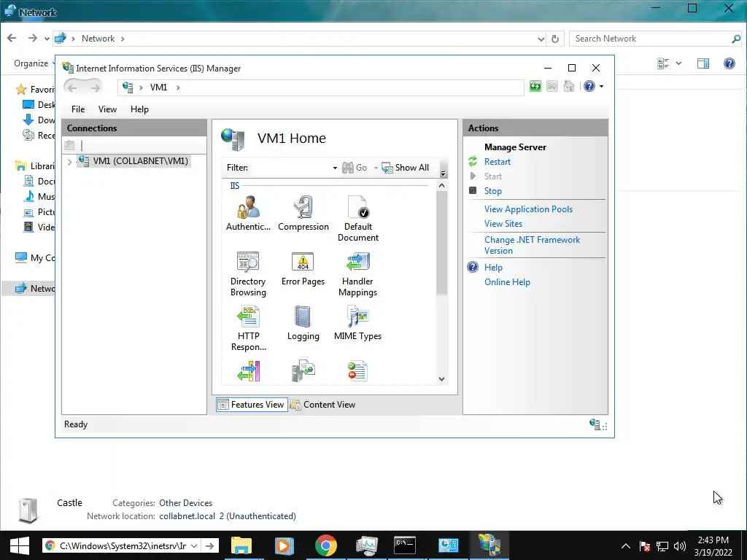The image size is (747, 560).
Task: Open MIME Types feature
Action: tap(357, 323)
